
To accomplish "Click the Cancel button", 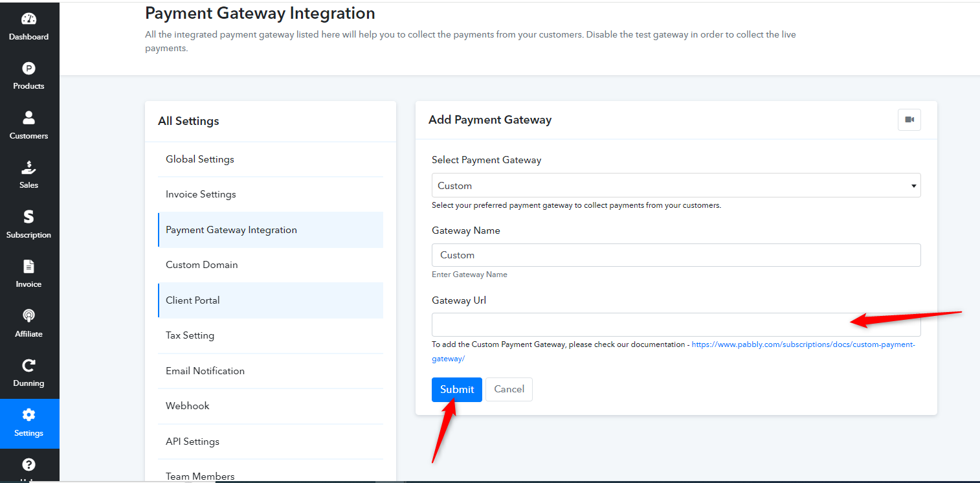I will 509,389.
